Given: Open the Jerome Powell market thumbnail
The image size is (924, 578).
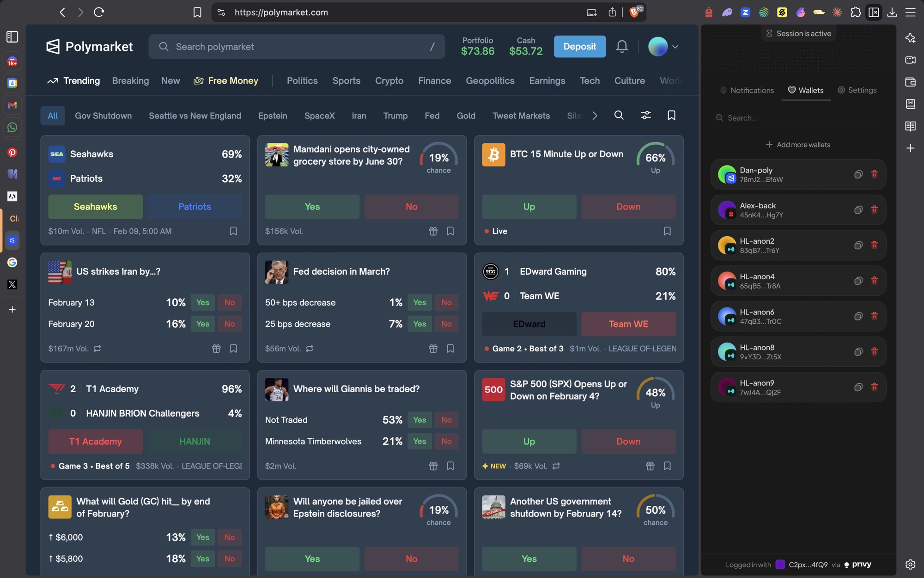Looking at the screenshot, I should pos(276,272).
